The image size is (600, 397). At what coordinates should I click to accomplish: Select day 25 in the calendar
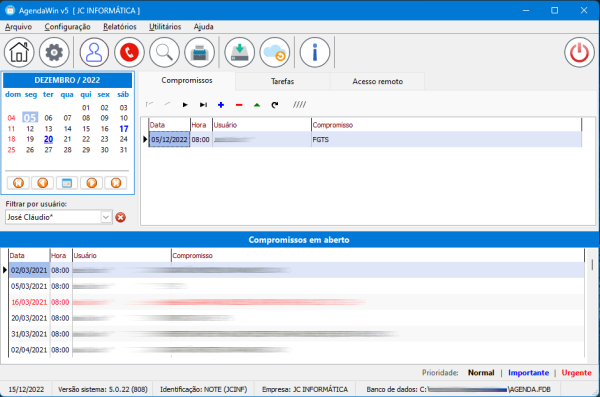click(11, 150)
